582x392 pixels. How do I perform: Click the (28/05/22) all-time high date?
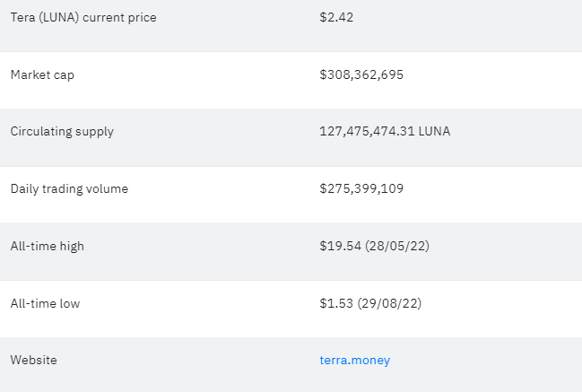click(x=397, y=246)
